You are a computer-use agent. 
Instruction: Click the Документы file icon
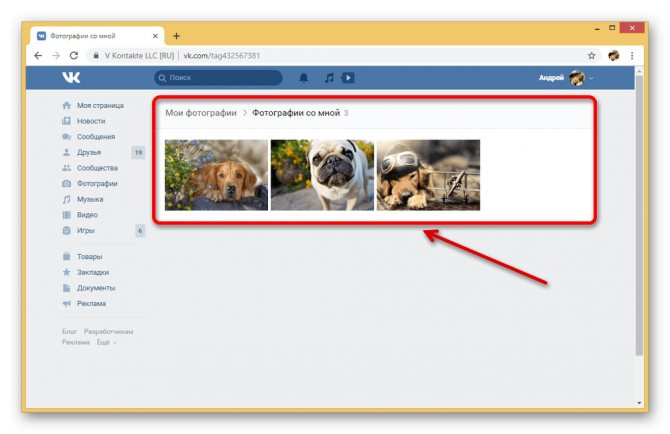tap(66, 288)
